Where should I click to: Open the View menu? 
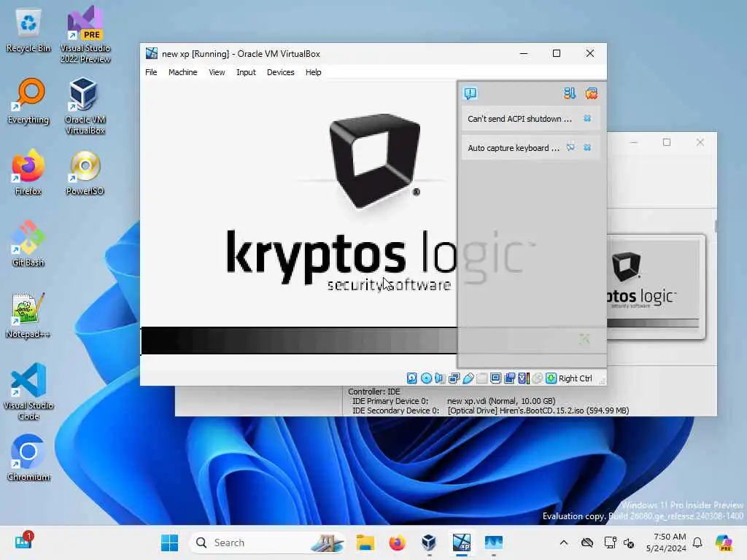(x=217, y=72)
